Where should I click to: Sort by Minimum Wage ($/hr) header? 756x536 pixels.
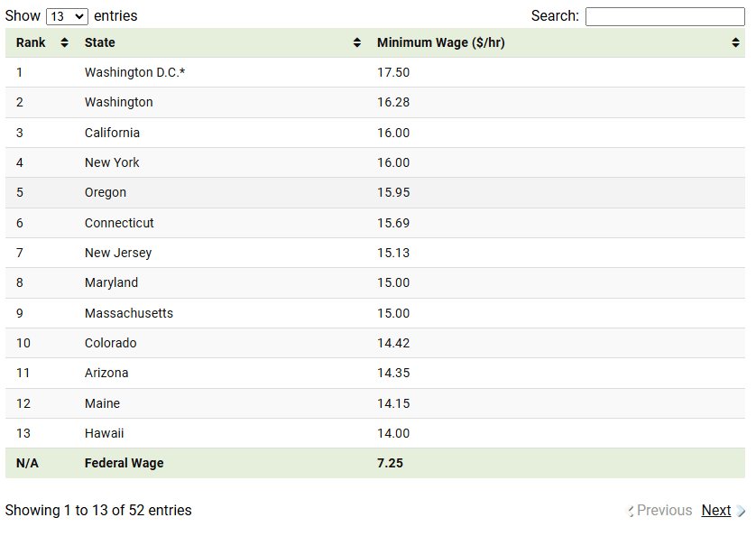(x=440, y=42)
